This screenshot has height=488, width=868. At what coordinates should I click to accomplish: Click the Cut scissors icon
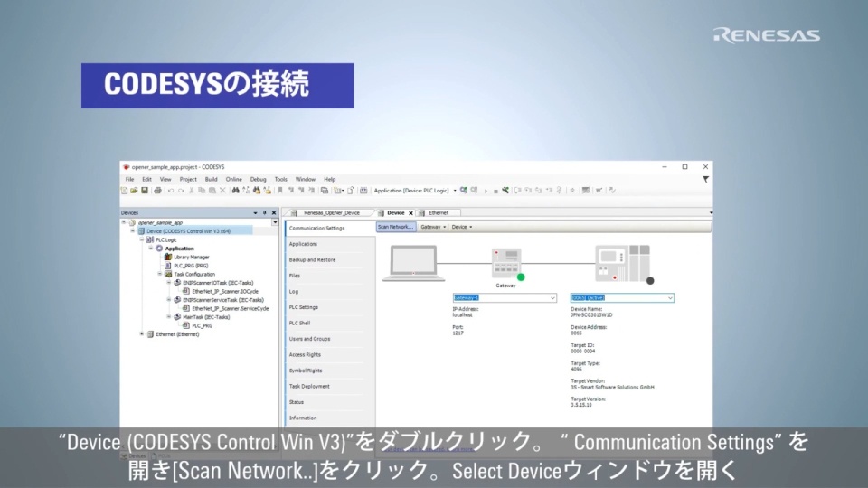[x=192, y=191]
